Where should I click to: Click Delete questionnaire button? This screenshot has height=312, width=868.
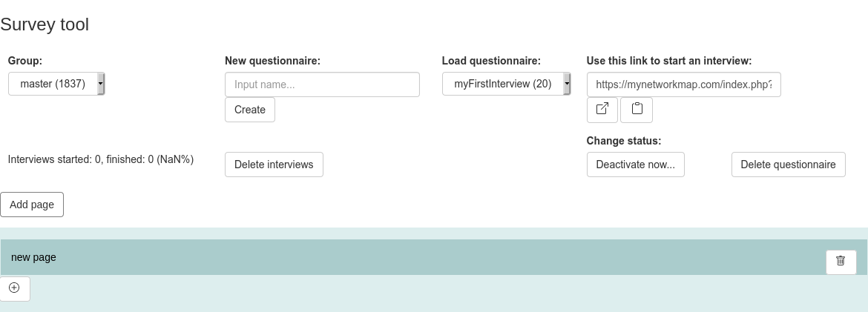coord(789,165)
